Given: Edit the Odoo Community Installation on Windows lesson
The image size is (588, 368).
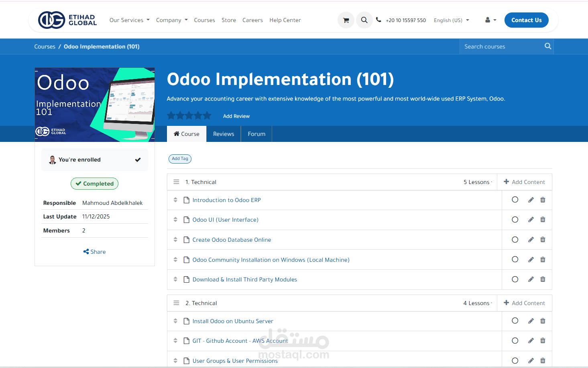Looking at the screenshot, I should click(x=531, y=260).
